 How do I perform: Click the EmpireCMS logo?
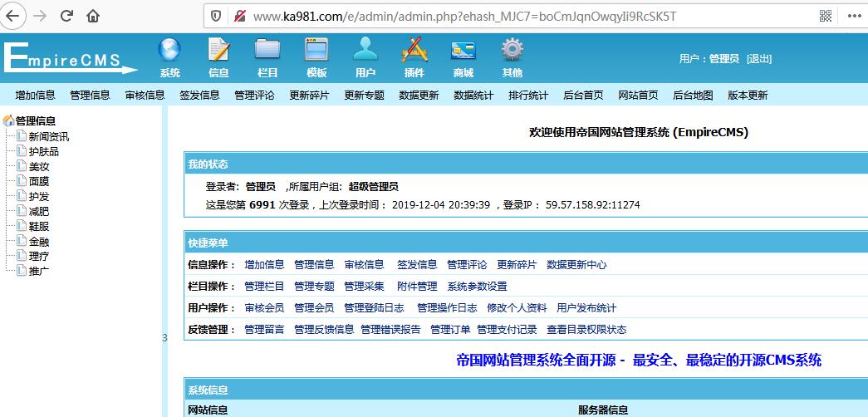pyautogui.click(x=71, y=57)
